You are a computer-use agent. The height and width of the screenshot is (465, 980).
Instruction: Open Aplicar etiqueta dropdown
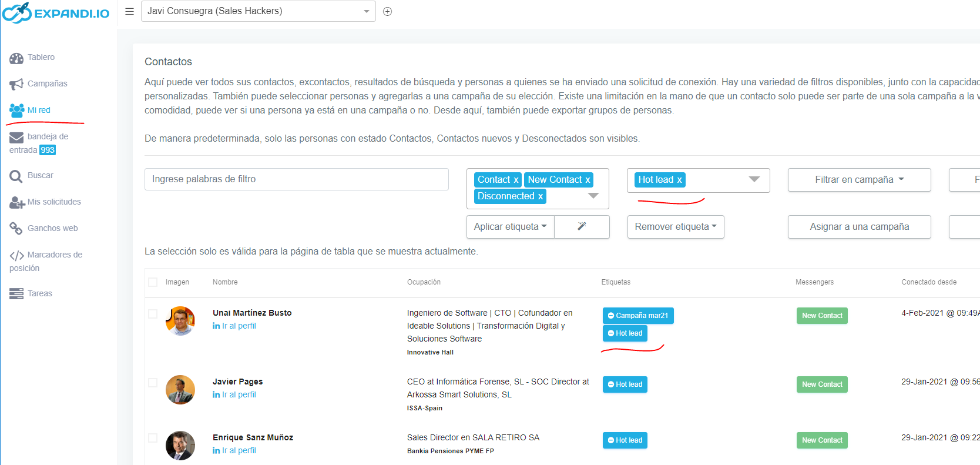[511, 227]
